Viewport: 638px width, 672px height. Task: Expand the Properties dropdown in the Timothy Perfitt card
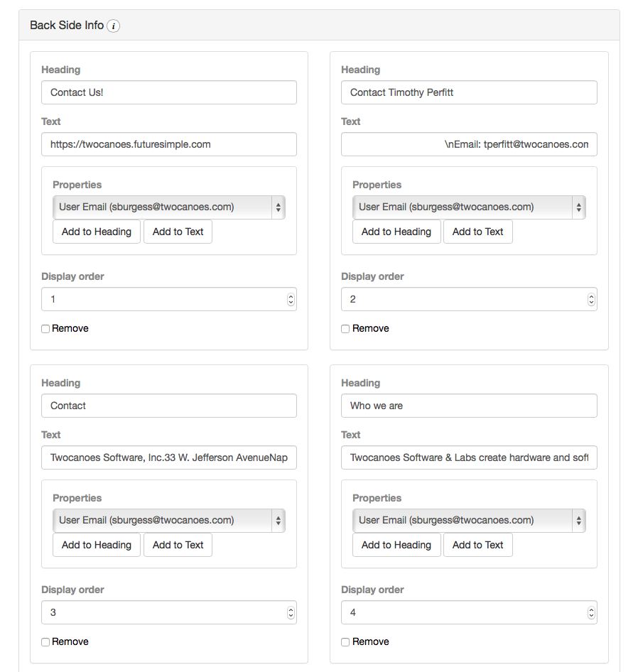[469, 207]
